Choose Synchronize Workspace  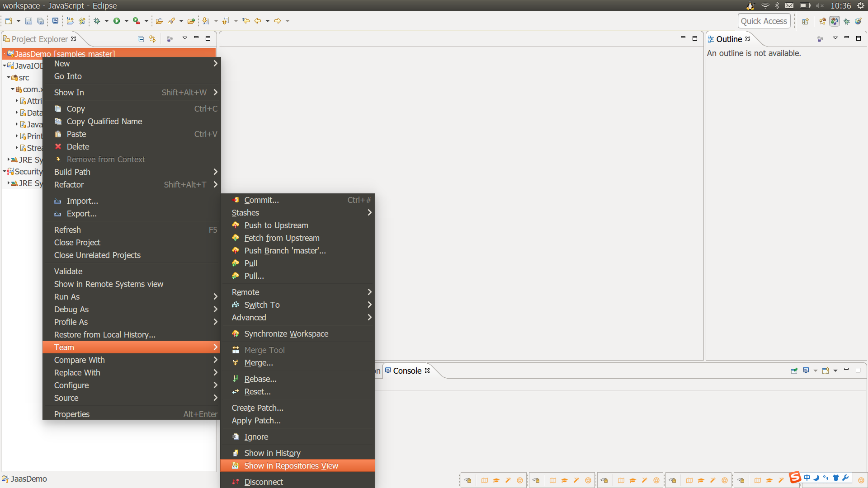pyautogui.click(x=298, y=334)
